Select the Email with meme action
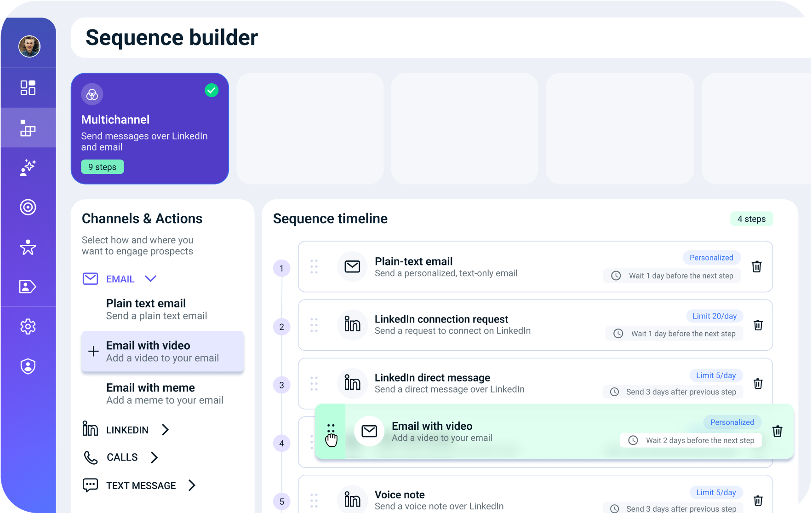The height and width of the screenshot is (514, 812). coord(164,393)
